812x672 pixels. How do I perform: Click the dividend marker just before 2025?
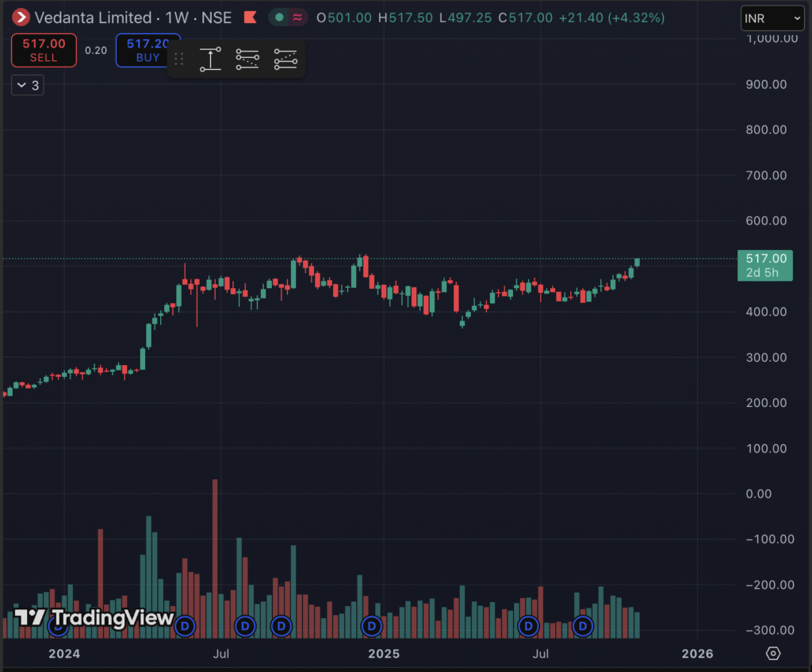(371, 626)
